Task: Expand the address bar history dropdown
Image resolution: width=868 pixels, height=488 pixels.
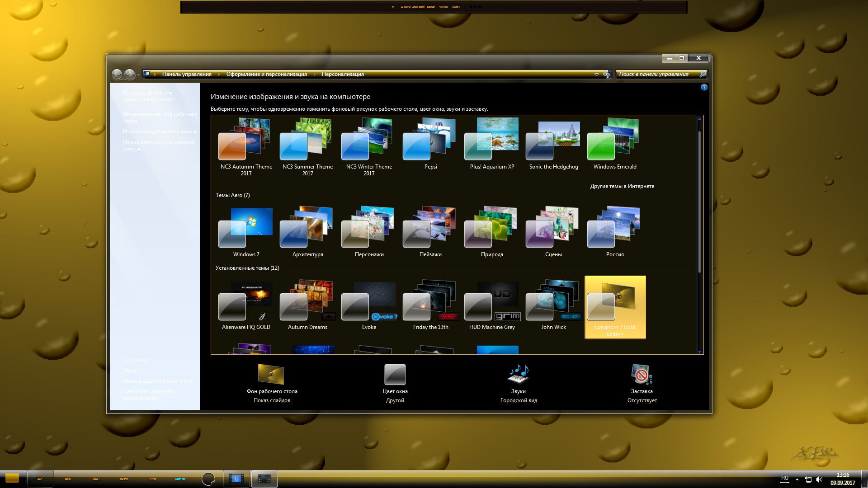Action: coord(596,74)
